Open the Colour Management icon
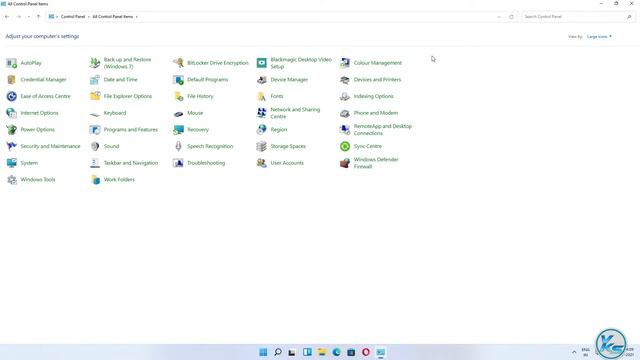The image size is (640, 360). 345,63
